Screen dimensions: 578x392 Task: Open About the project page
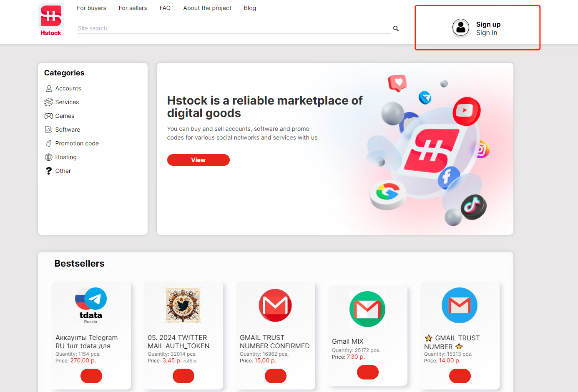(207, 8)
